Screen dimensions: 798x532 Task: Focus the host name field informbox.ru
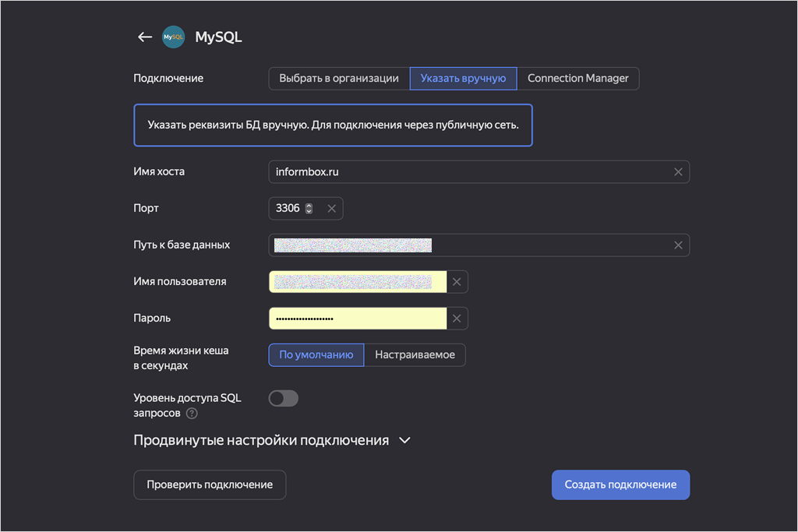479,172
